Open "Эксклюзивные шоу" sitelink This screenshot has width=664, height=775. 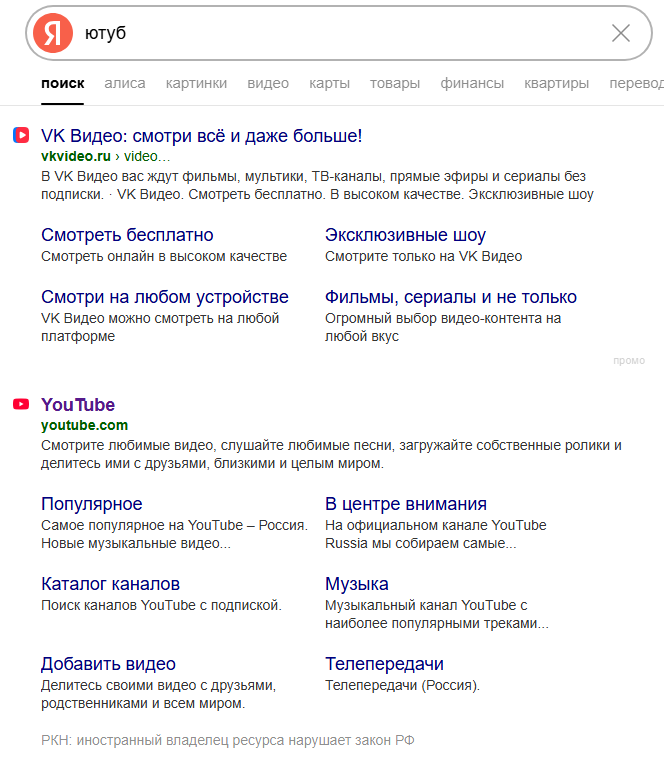pos(405,235)
